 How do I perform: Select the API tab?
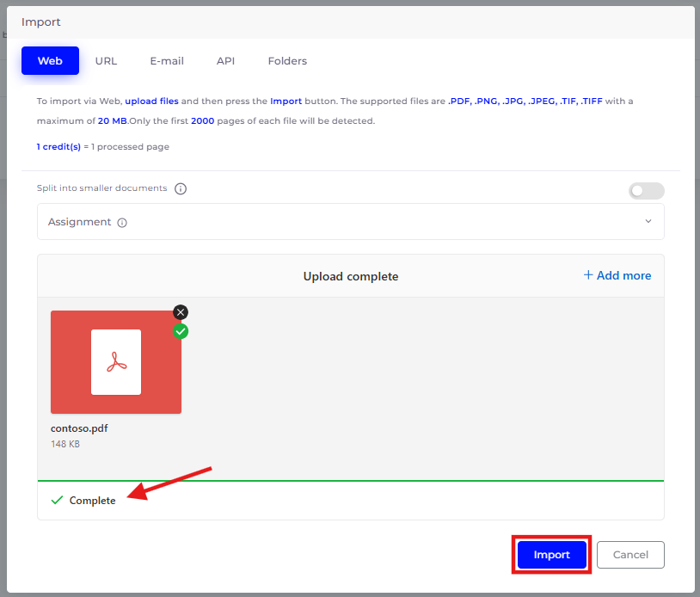pos(225,61)
